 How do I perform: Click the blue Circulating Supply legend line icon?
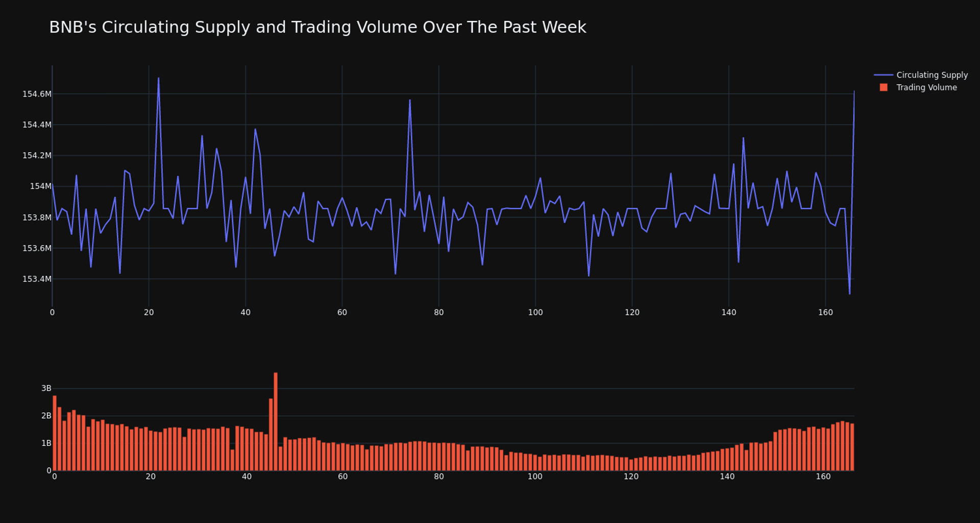[884, 75]
